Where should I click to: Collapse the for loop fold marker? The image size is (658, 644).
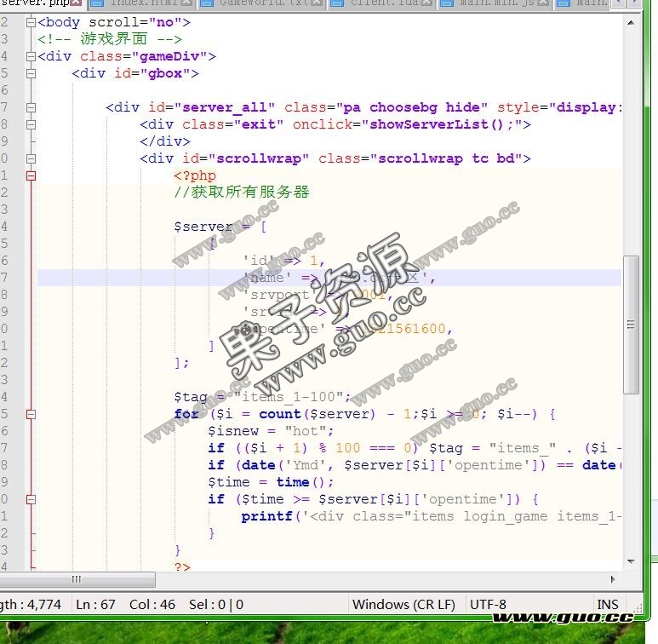[x=31, y=414]
